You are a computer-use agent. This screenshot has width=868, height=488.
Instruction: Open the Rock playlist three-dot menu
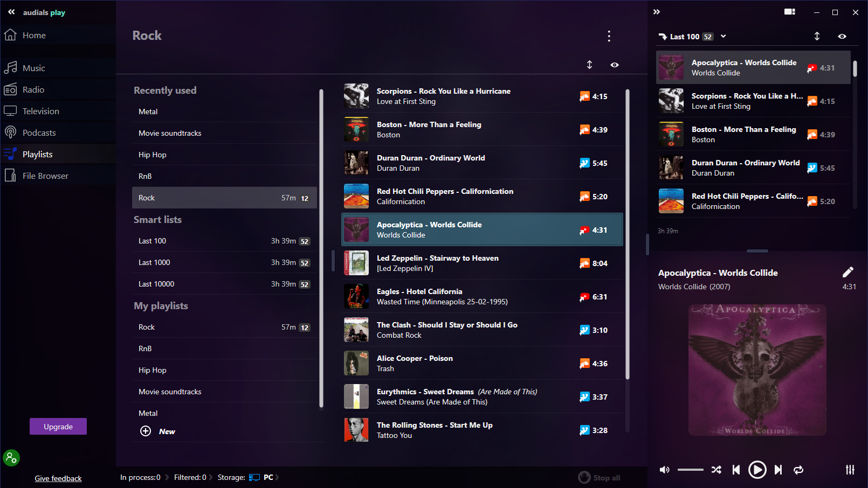pos(609,36)
